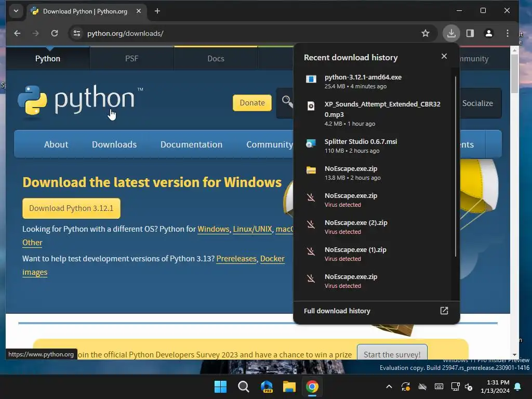Open the About menu
The image size is (532, 399).
56,144
